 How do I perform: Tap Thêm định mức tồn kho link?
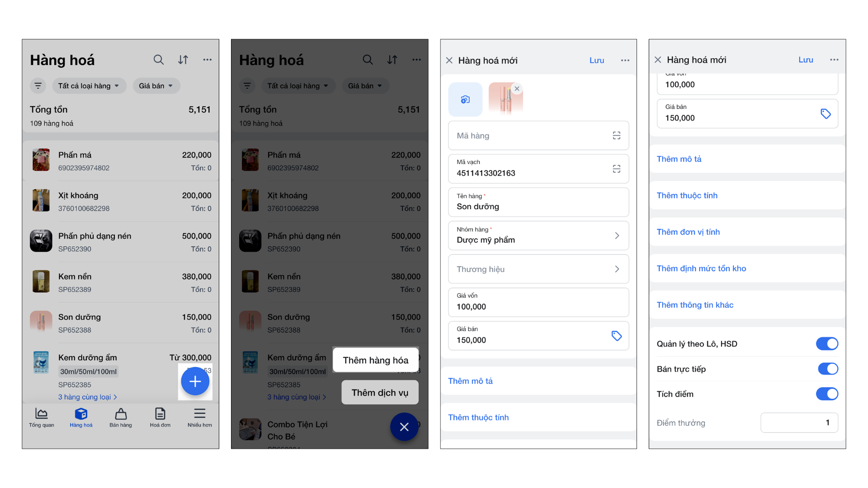(x=701, y=268)
